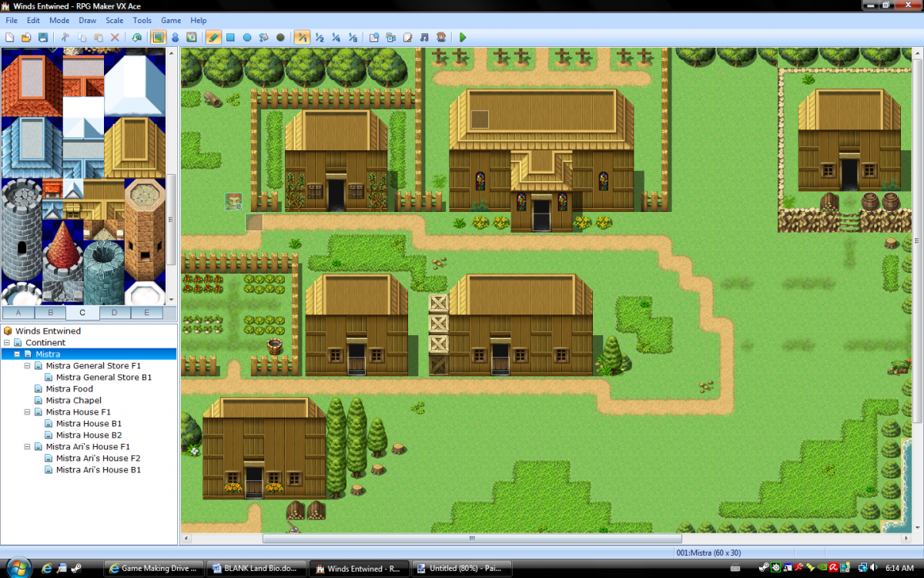Switch to tileset tab D
Image resolution: width=924 pixels, height=578 pixels.
tap(115, 313)
